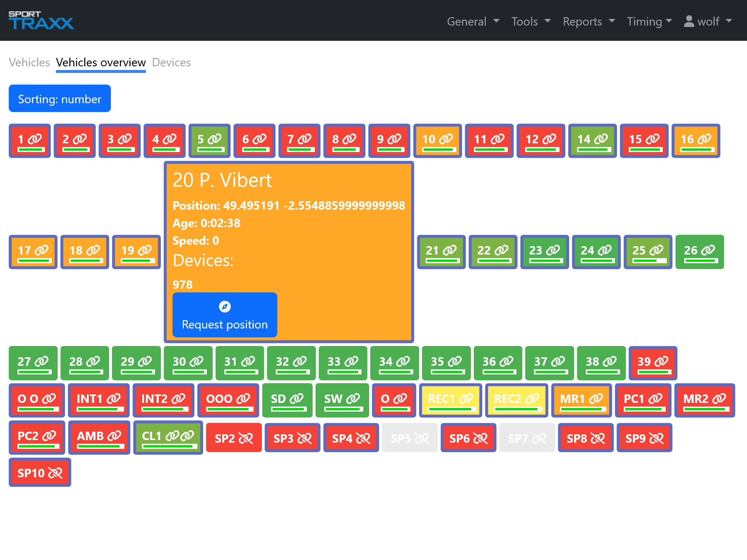Switch to the Vehicles tab
This screenshot has width=747, height=560.
(x=29, y=62)
